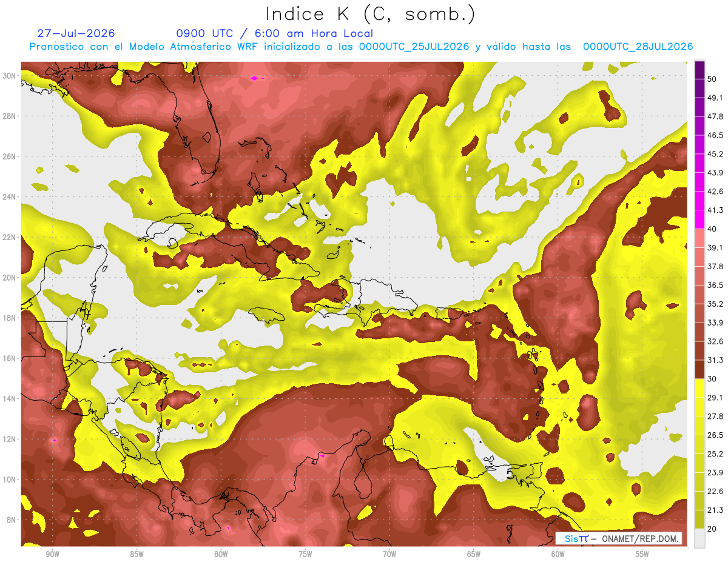728x562 pixels.
Task: Click the latitude axis label '28N'
Action: pyautogui.click(x=9, y=116)
